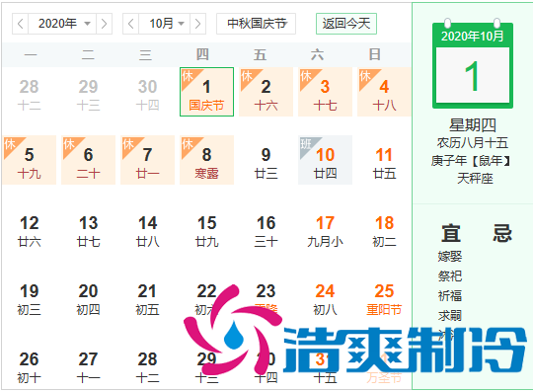Click 祭祀 in the 宜 list
This screenshot has height=392, width=533.
pyautogui.click(x=450, y=276)
